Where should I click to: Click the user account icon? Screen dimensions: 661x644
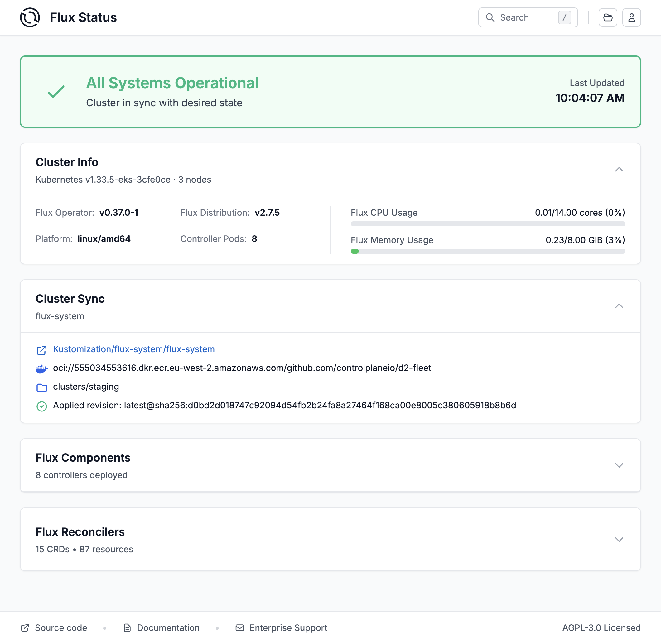(631, 17)
